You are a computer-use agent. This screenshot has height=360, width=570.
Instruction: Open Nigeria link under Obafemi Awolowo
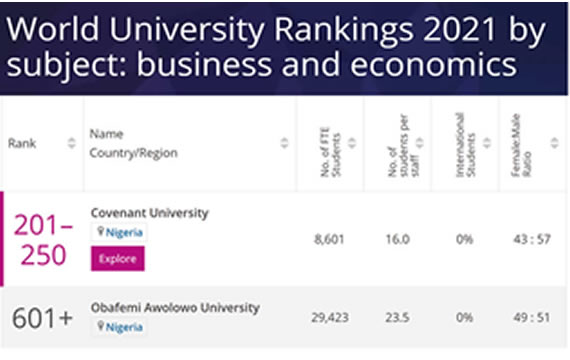point(124,327)
